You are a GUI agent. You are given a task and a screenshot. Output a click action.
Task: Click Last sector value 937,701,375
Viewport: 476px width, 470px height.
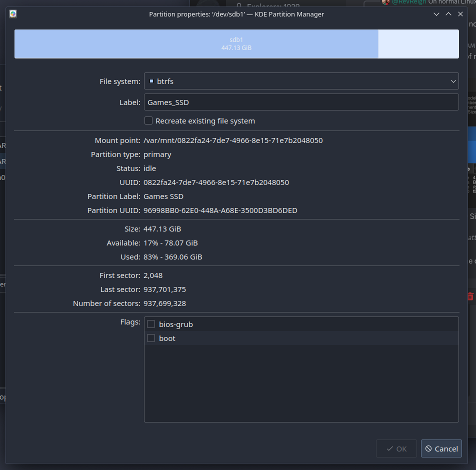pyautogui.click(x=164, y=289)
